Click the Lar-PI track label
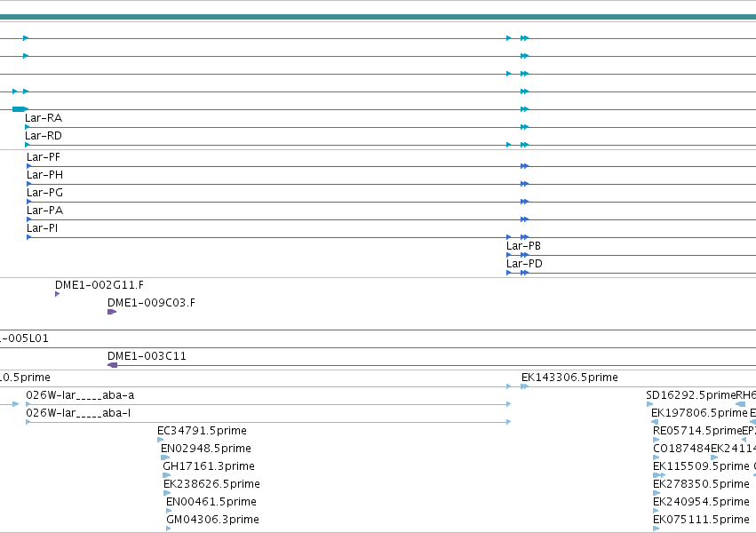This screenshot has height=533, width=756. (x=43, y=228)
